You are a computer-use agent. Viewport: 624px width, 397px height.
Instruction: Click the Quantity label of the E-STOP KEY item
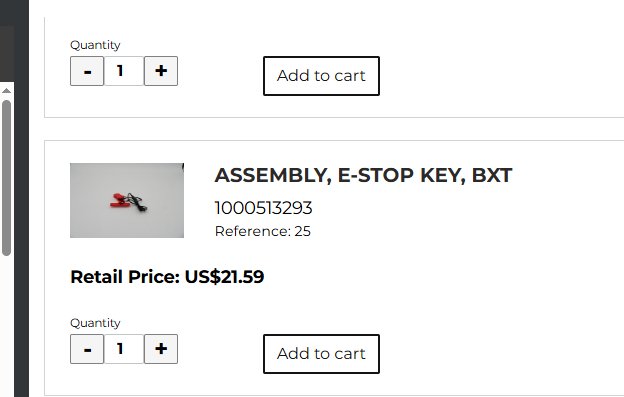tap(95, 323)
